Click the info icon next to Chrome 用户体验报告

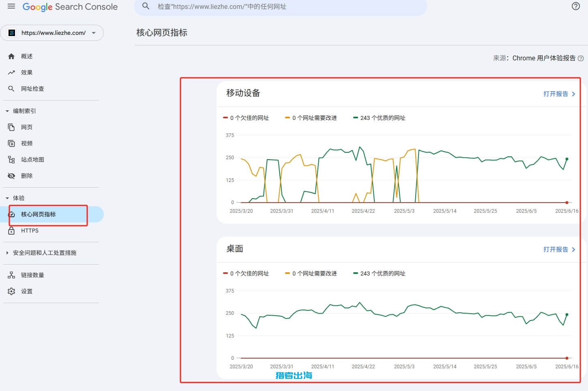pyautogui.click(x=581, y=58)
